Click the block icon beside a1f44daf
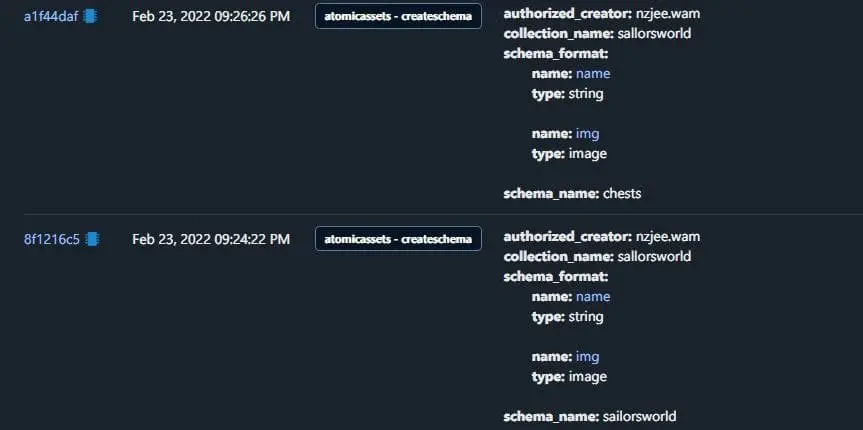 coord(90,17)
